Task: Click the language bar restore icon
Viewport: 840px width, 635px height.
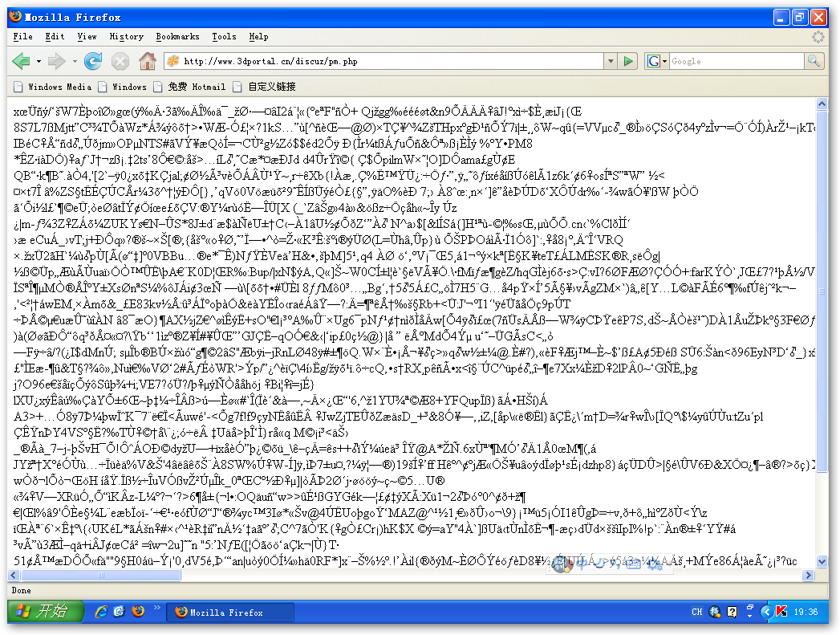Action: pyautogui.click(x=750, y=607)
